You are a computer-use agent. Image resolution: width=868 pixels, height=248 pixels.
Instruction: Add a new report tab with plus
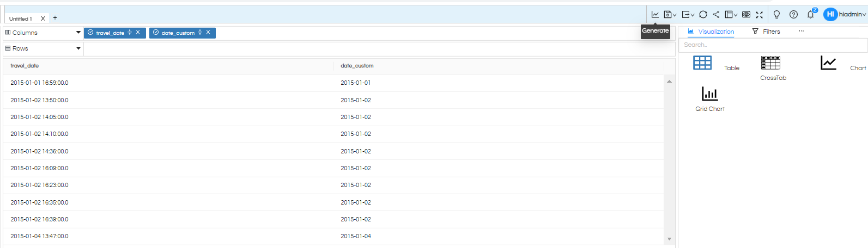tap(55, 18)
